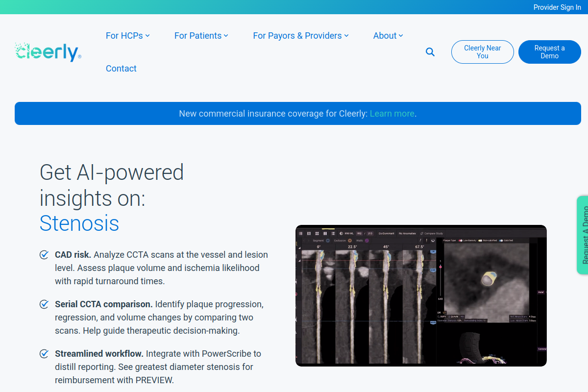Open the Contact page
The image size is (588, 392).
pyautogui.click(x=121, y=69)
